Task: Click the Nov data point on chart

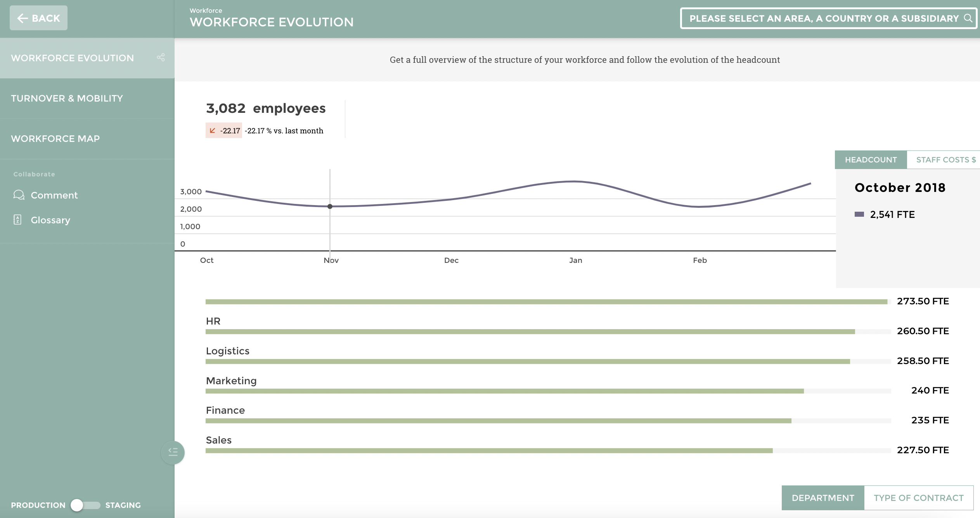Action: click(330, 206)
